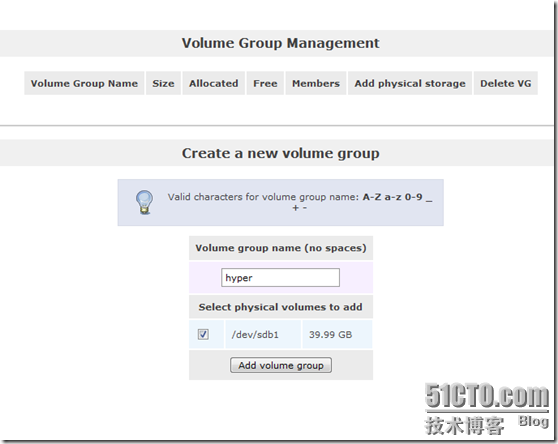Click the valid characters hint text
This screenshot has width=558, height=444.
tap(300, 202)
